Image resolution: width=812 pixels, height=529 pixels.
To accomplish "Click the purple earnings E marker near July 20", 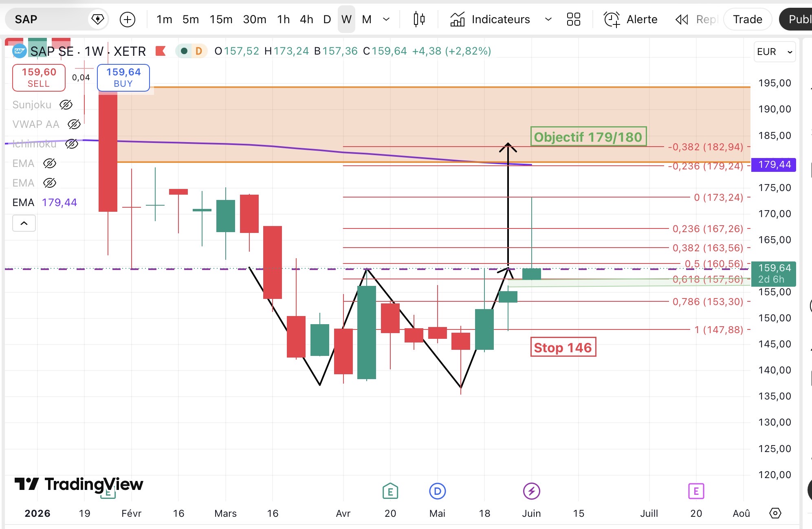I will pyautogui.click(x=696, y=491).
